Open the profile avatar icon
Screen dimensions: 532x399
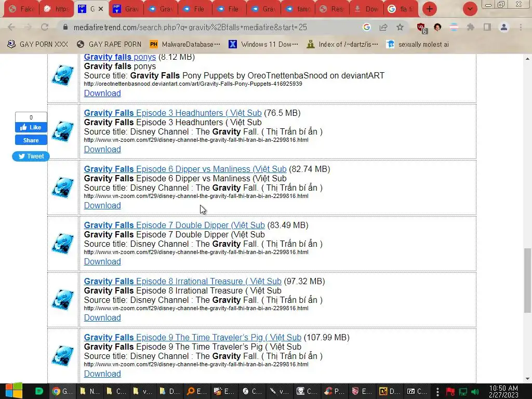[x=504, y=27]
